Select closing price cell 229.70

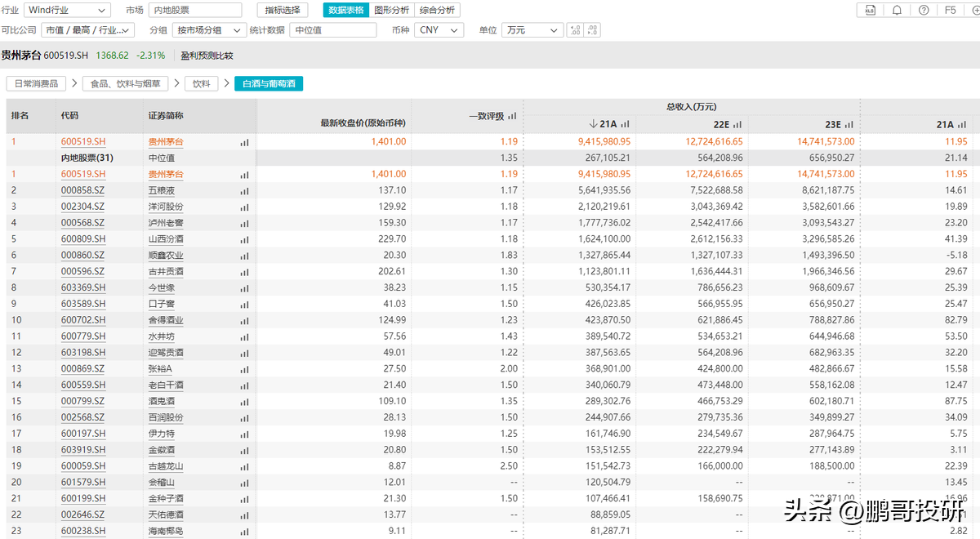393,239
